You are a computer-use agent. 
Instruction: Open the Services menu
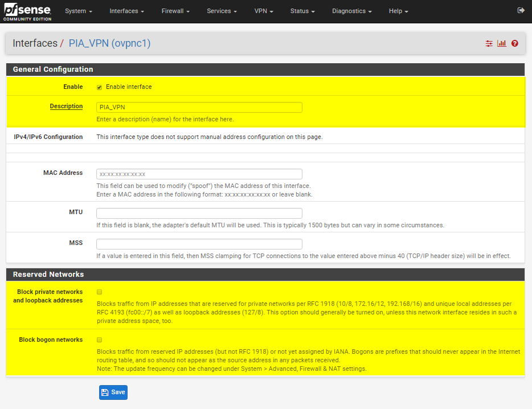(222, 11)
